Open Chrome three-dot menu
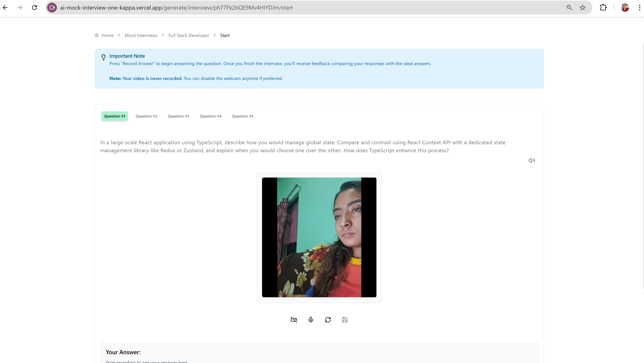Image resolution: width=644 pixels, height=363 pixels. pos(639,8)
